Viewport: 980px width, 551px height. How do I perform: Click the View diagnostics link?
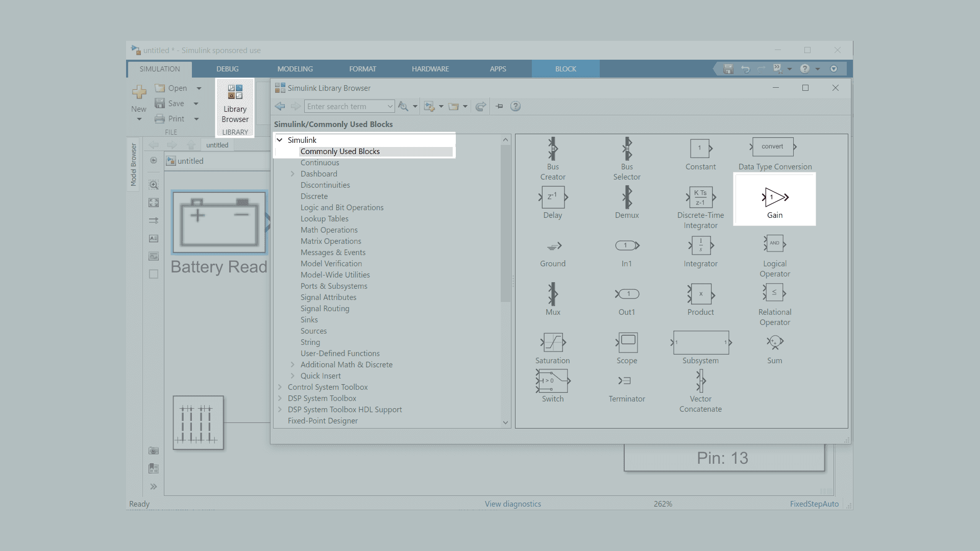512,504
